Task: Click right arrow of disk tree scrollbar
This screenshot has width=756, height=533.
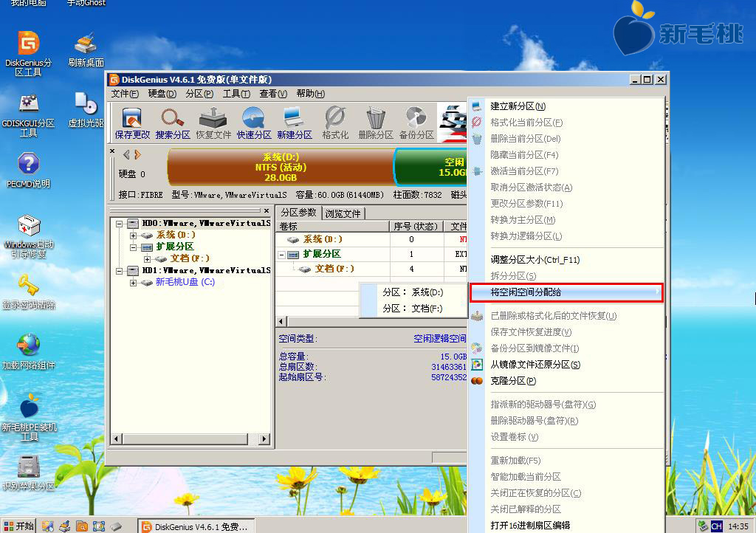Action: pyautogui.click(x=264, y=439)
